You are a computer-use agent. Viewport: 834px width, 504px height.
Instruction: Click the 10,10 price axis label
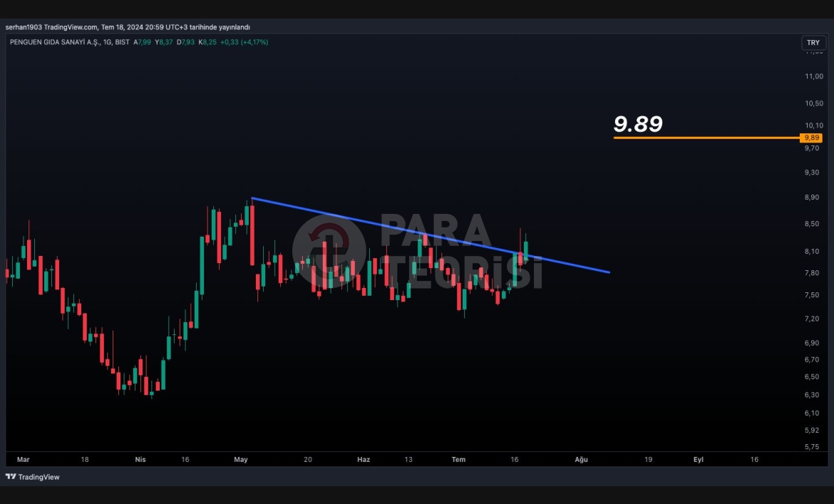click(x=814, y=125)
